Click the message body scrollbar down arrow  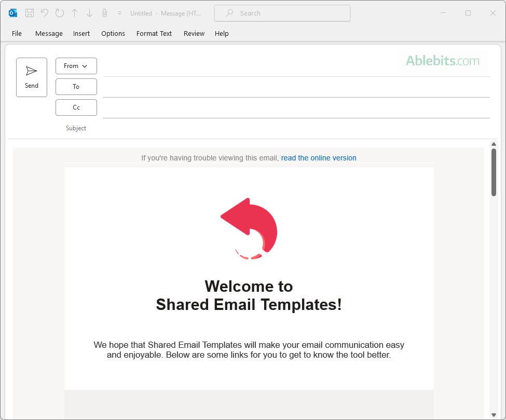pyautogui.click(x=494, y=415)
